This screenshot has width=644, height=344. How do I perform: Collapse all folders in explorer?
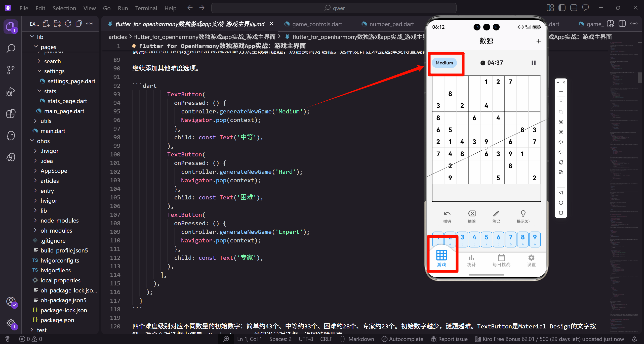pos(79,24)
